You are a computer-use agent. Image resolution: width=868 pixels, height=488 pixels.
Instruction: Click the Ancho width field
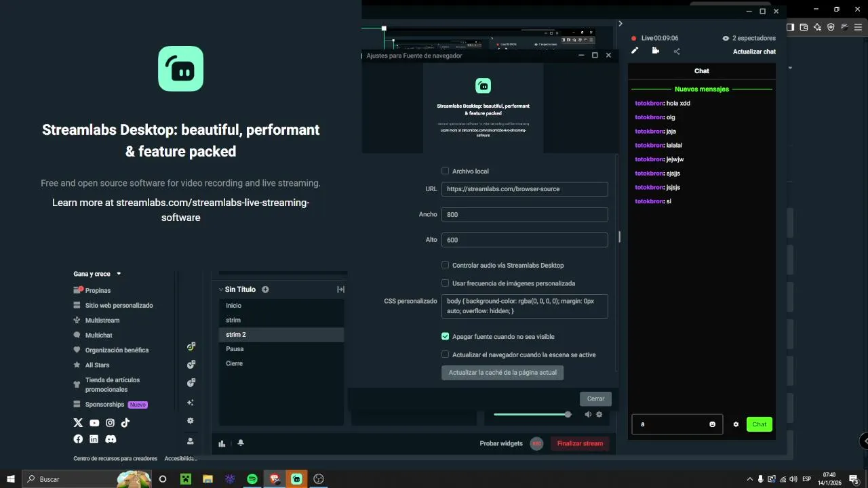(x=524, y=214)
